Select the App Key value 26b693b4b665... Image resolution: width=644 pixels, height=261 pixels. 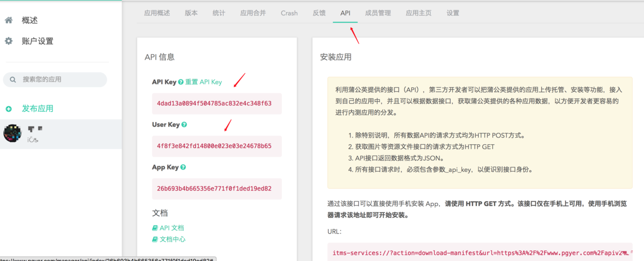[x=214, y=188]
